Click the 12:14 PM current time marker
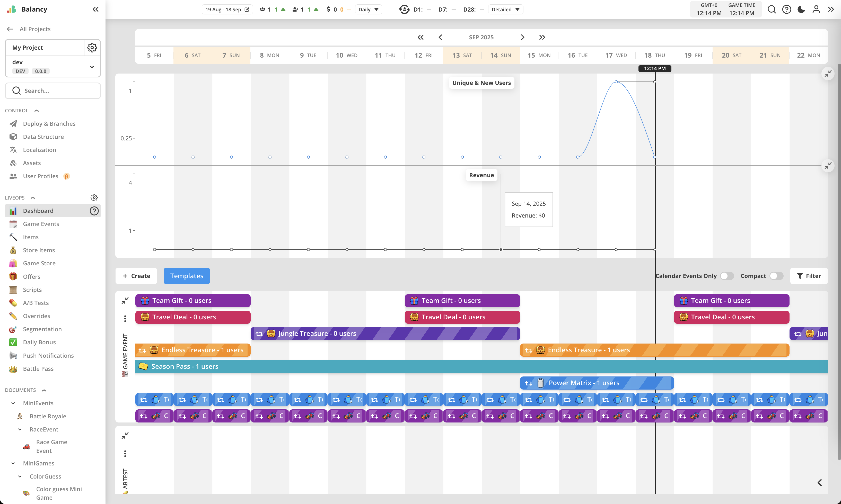Image resolution: width=841 pixels, height=504 pixels. point(654,69)
